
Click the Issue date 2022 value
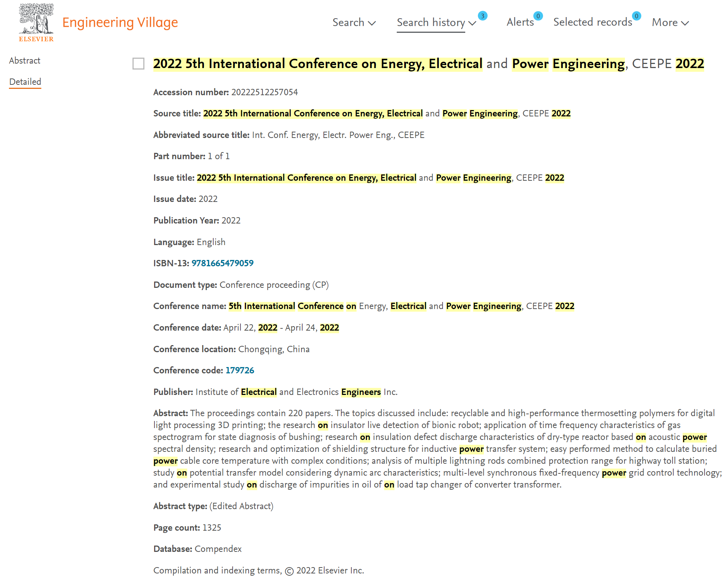pyautogui.click(x=208, y=199)
